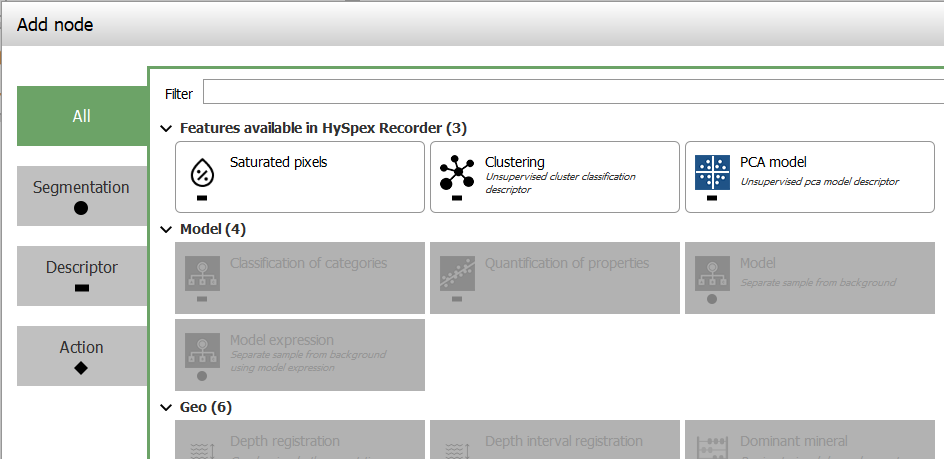The height and width of the screenshot is (459, 944).
Task: Add the Saturated pixels node
Action: [278, 162]
